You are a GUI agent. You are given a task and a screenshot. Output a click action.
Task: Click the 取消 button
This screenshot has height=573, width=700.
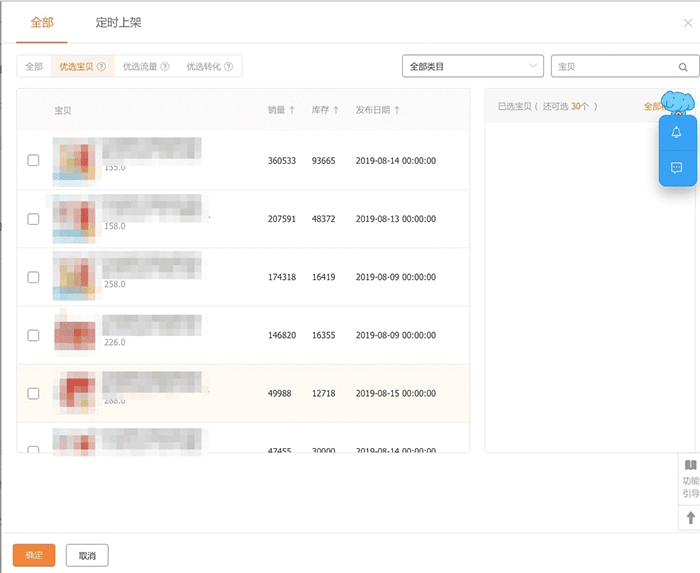pos(87,555)
